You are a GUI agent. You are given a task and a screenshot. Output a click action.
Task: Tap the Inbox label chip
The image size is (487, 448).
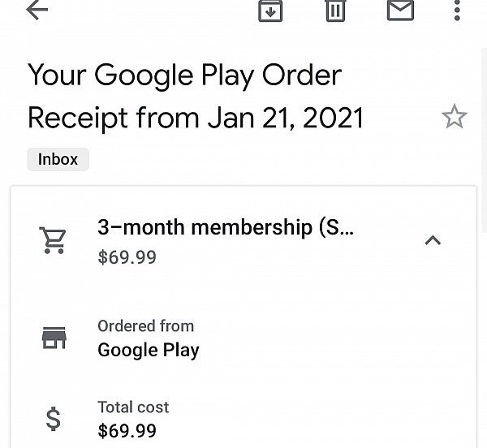58,159
